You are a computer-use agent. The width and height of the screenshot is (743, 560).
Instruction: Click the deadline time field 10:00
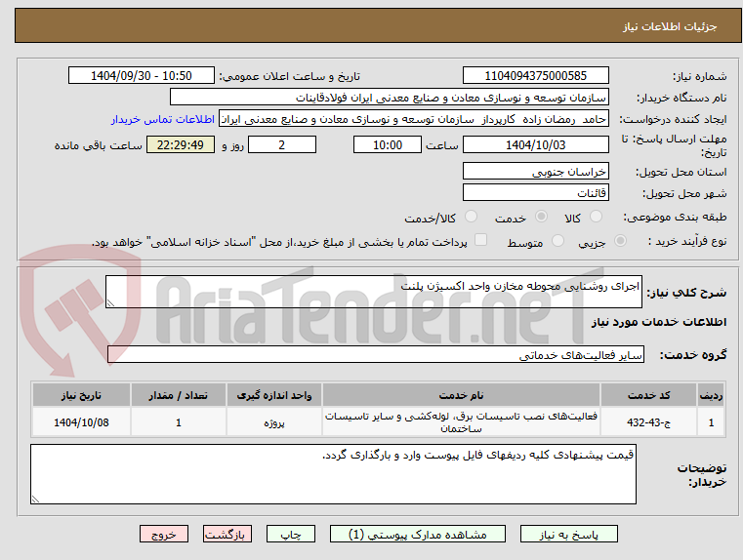click(388, 144)
